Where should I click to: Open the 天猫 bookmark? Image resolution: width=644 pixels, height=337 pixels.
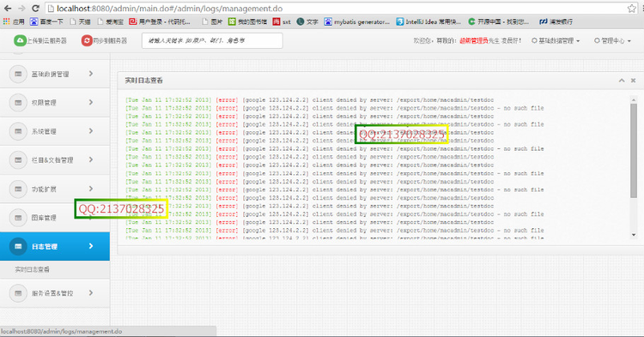point(80,21)
